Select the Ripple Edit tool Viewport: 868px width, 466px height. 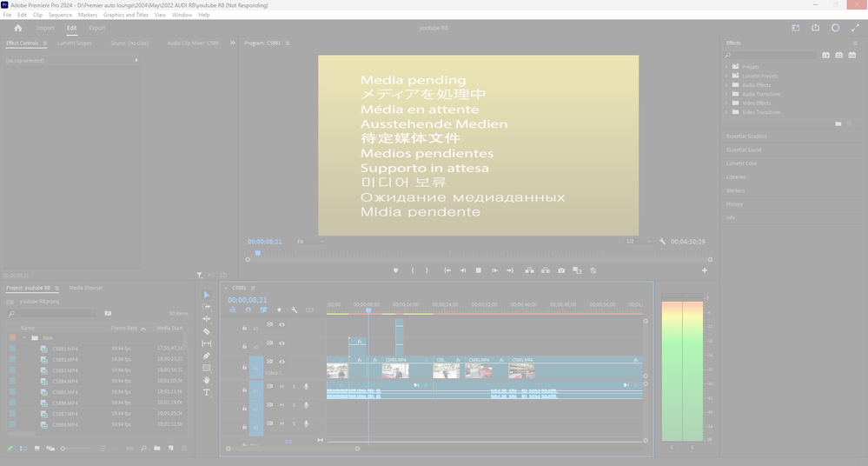point(207,319)
